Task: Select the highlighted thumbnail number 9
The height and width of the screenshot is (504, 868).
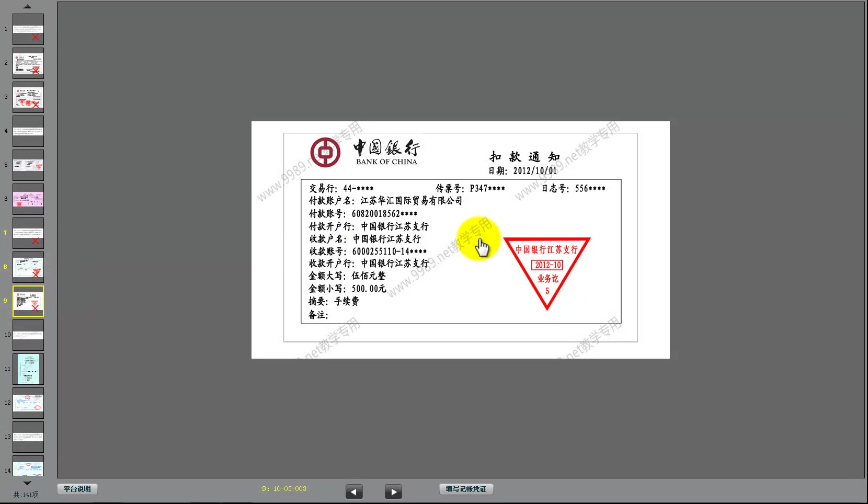Action: pos(28,301)
